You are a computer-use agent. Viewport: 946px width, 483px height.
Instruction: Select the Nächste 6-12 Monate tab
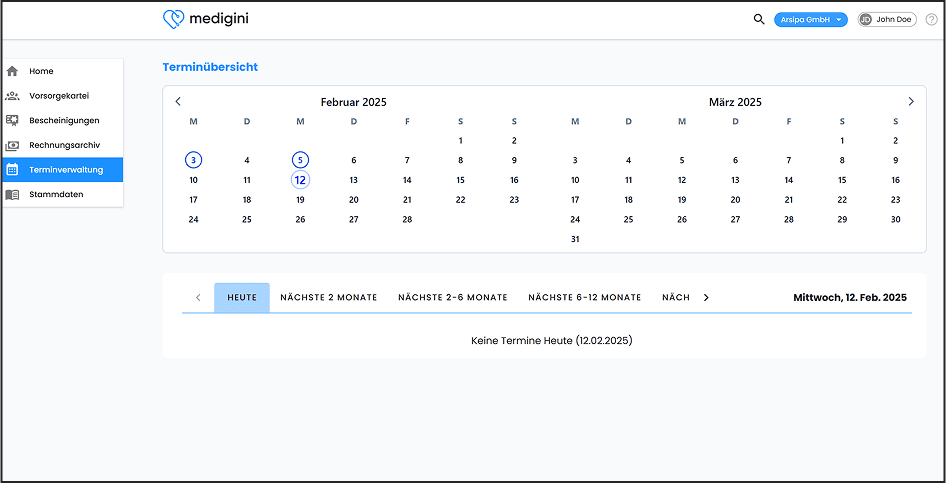tap(584, 297)
